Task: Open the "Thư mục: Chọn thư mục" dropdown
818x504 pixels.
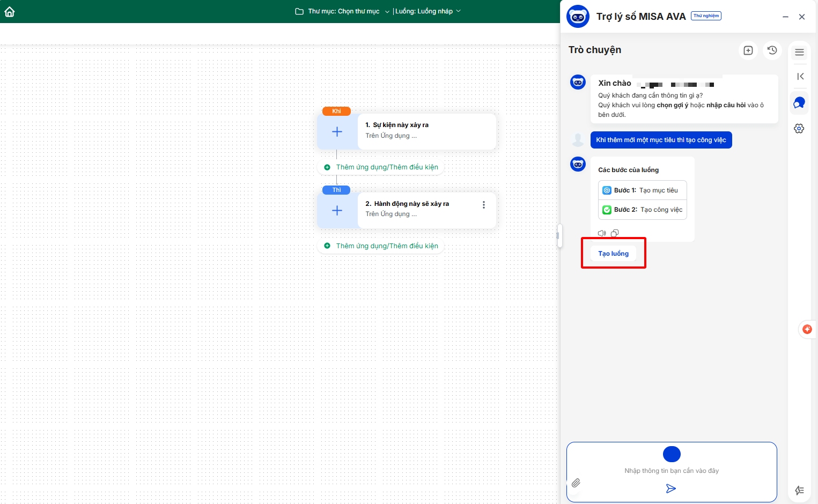Action: click(x=343, y=11)
